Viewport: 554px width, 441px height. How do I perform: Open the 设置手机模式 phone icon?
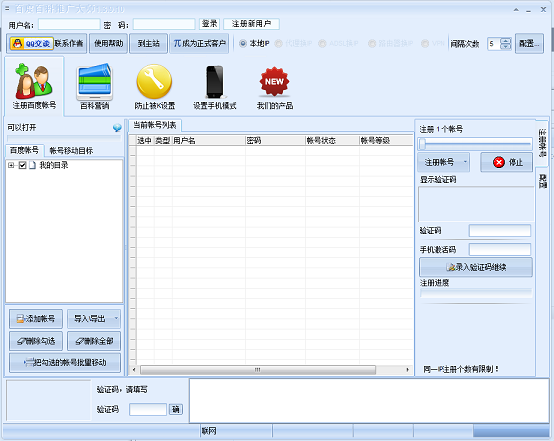point(214,82)
